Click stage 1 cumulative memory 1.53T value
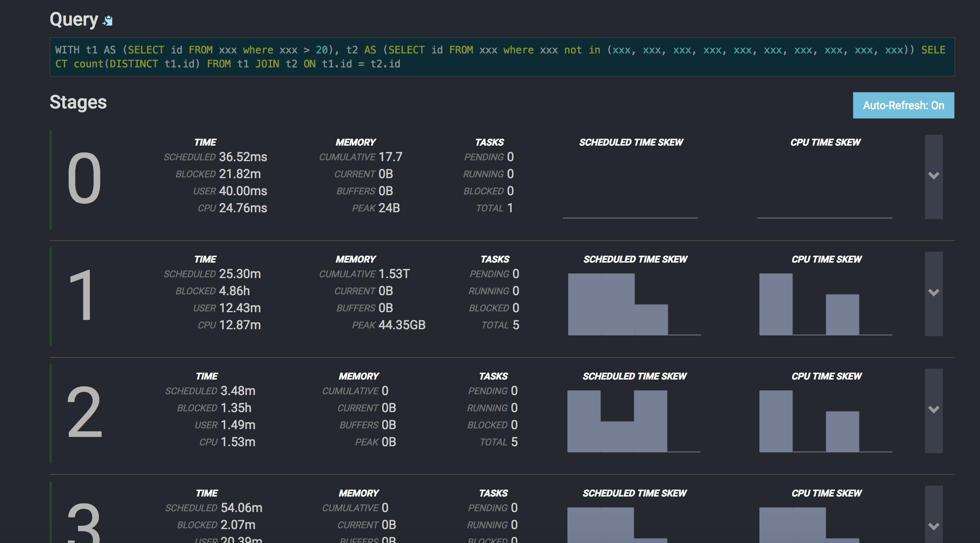The image size is (980, 543). [x=394, y=274]
